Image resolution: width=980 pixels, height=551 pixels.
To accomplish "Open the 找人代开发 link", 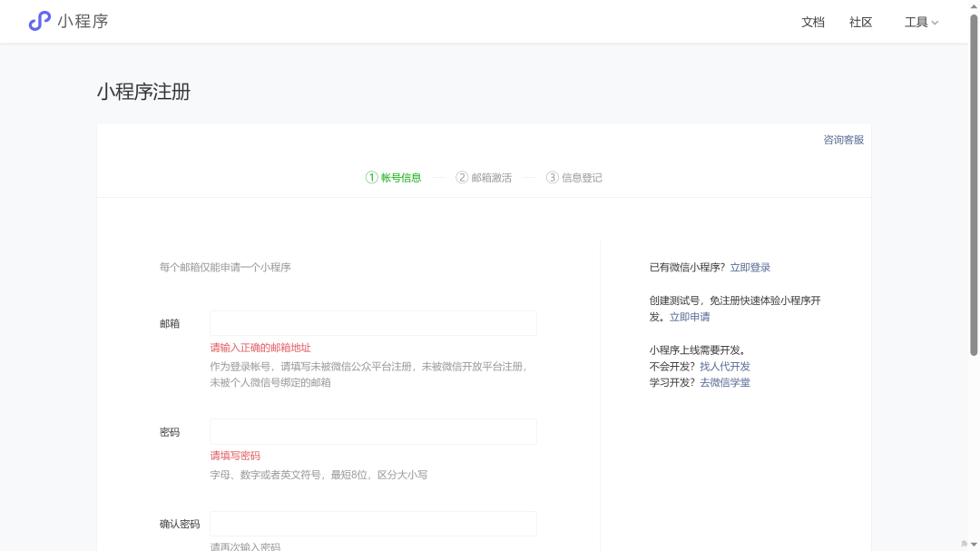I will point(724,367).
